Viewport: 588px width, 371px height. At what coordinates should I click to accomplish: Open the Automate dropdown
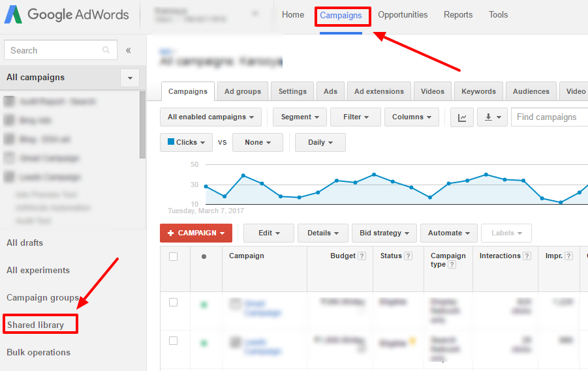(449, 233)
